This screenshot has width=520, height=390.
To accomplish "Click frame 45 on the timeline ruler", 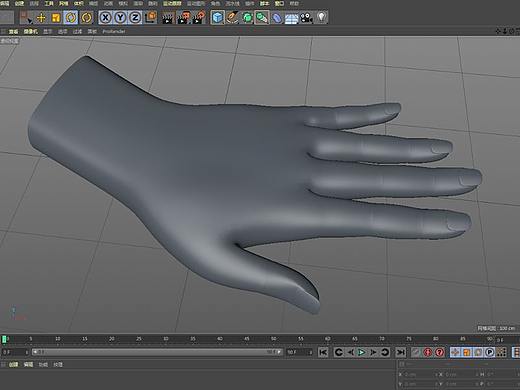I will pos(247,339).
